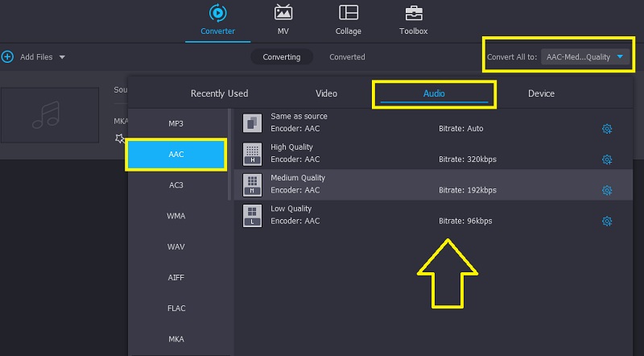Switch to the Device tab
The height and width of the screenshot is (356, 644).
[541, 93]
